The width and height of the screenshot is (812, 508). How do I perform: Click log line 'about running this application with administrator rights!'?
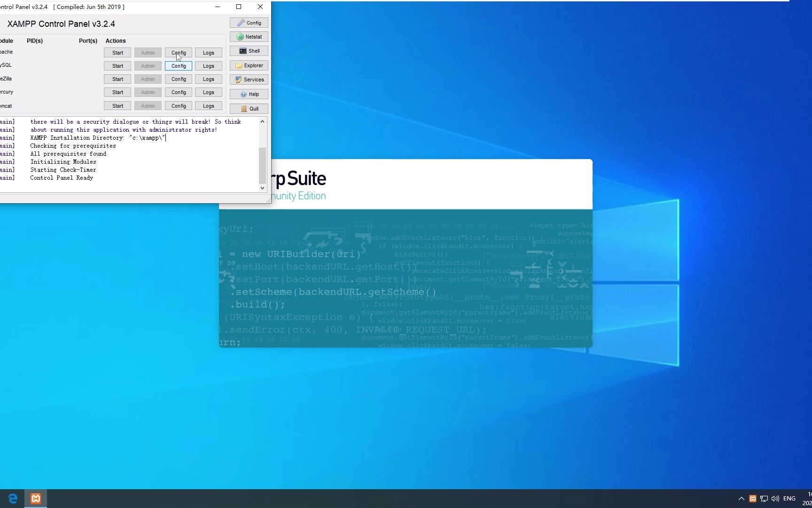tap(124, 130)
